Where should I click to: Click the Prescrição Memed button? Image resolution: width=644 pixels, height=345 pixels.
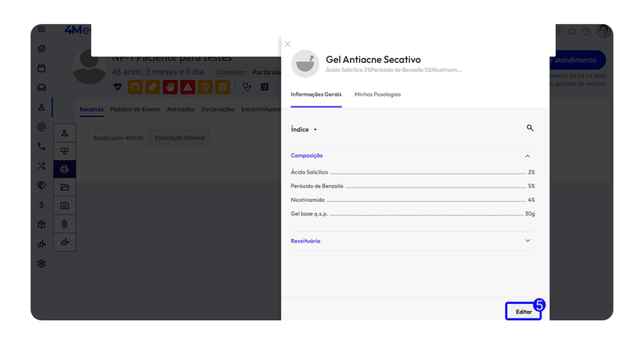pyautogui.click(x=179, y=138)
